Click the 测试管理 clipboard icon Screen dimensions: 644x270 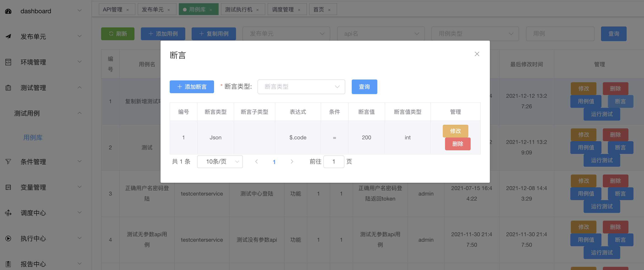pos(8,88)
